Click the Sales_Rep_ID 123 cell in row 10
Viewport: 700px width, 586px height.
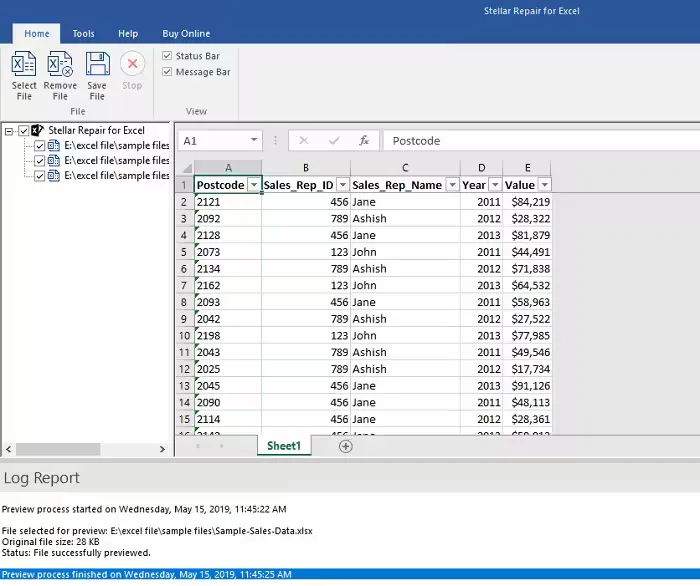pos(306,336)
